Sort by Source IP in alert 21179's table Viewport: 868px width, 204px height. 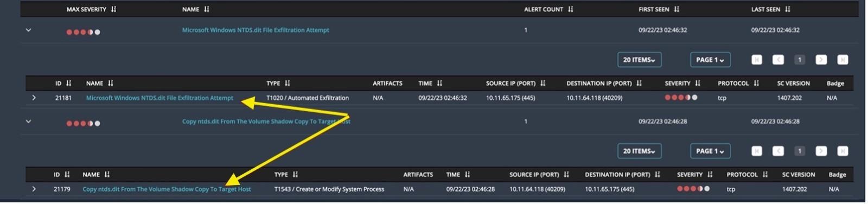(566, 174)
